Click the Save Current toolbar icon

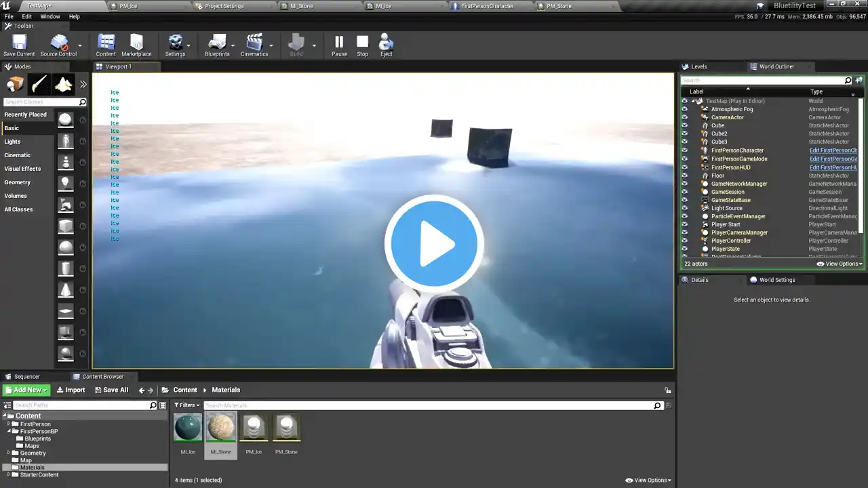(19, 45)
